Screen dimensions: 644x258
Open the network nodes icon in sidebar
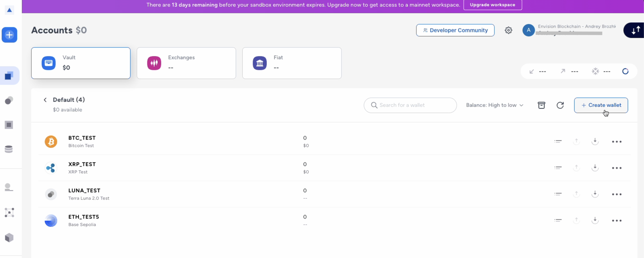point(9,213)
